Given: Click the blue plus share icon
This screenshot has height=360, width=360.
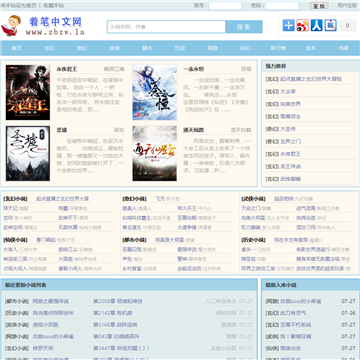Looking at the screenshot, I should click(x=289, y=25).
